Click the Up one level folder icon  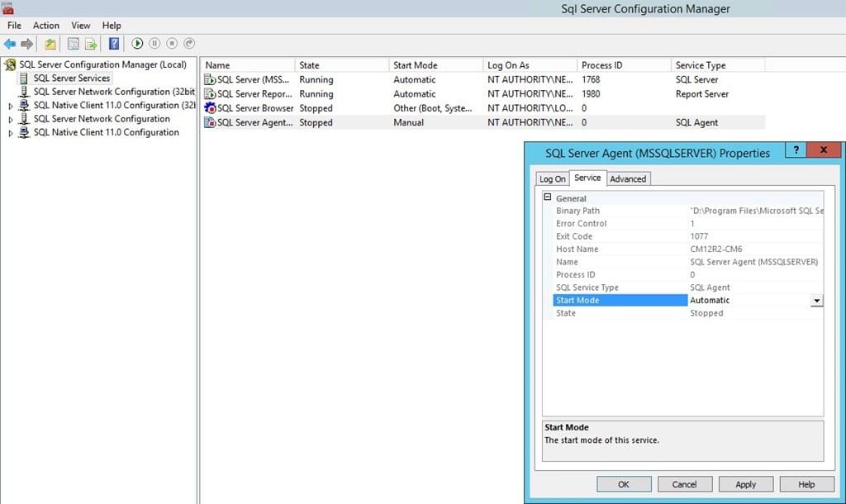[x=50, y=44]
